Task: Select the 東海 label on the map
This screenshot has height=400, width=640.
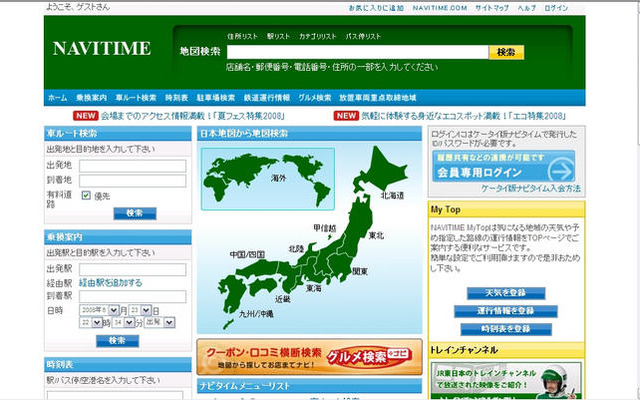Action: 314,289
